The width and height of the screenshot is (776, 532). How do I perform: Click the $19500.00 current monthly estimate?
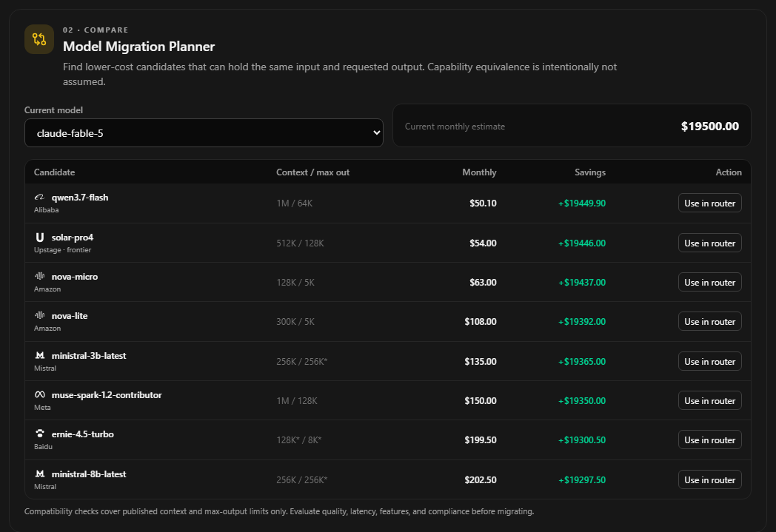point(709,126)
